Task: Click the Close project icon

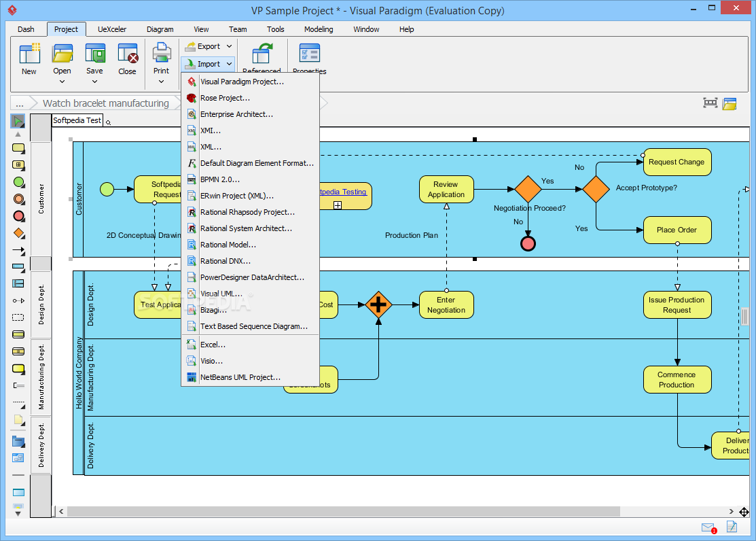Action: coord(128,53)
